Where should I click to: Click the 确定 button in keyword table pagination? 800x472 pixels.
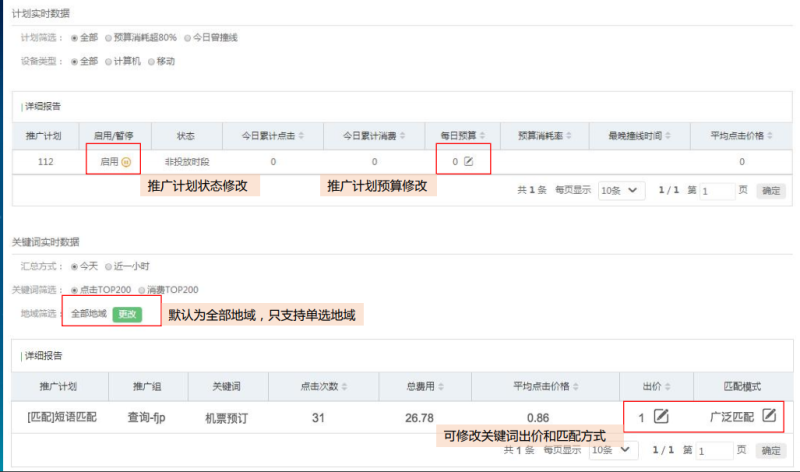770,451
